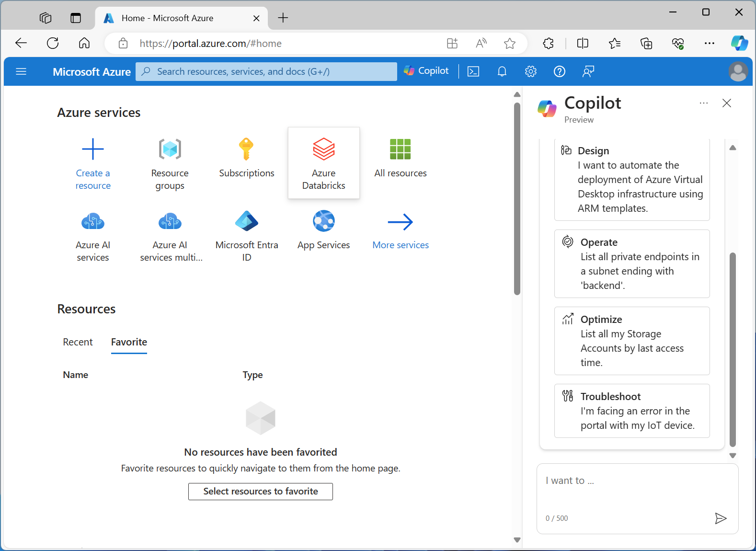Start Read aloud from address bar
756x551 pixels.
pos(481,43)
